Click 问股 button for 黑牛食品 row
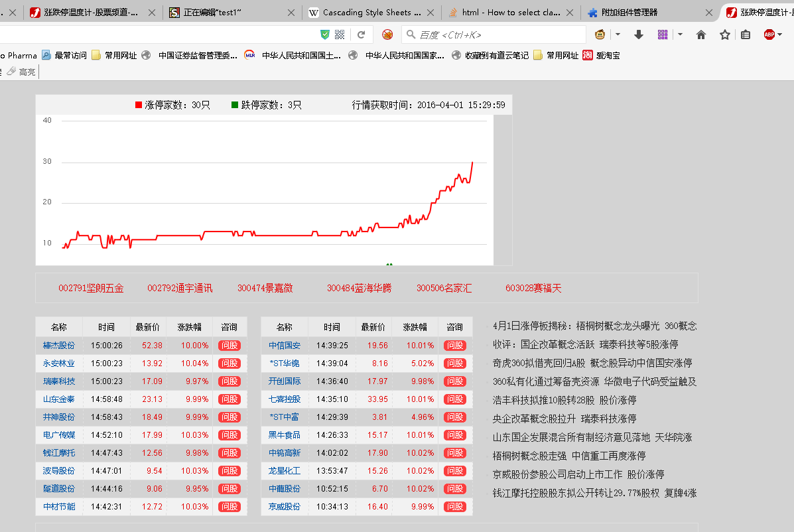794x532 pixels. coord(455,434)
